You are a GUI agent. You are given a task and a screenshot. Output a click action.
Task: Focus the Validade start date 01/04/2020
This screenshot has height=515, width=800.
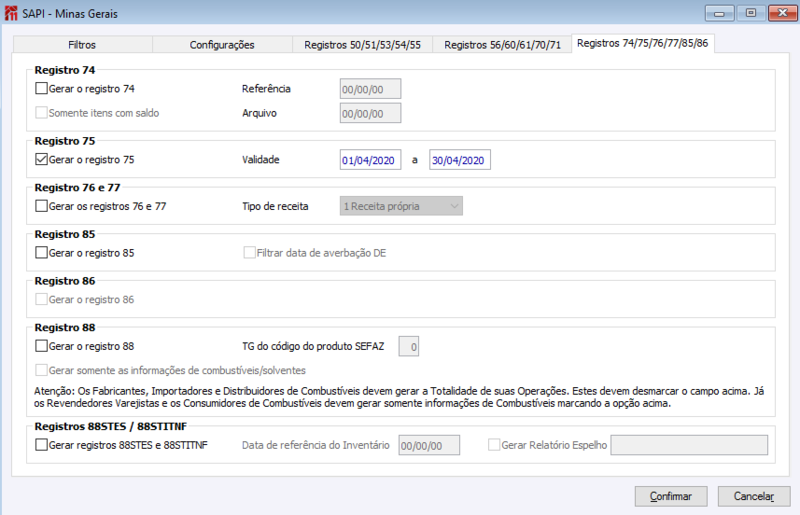point(370,160)
